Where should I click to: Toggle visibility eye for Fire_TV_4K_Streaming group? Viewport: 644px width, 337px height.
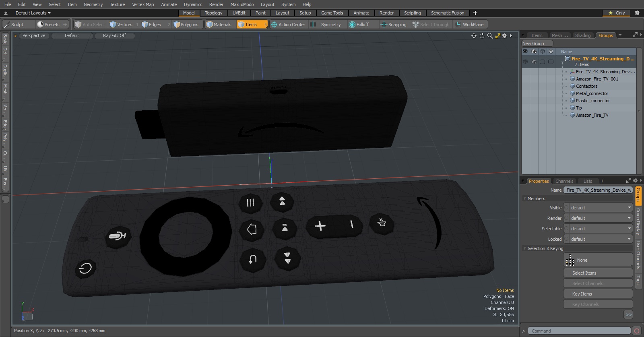point(525,62)
